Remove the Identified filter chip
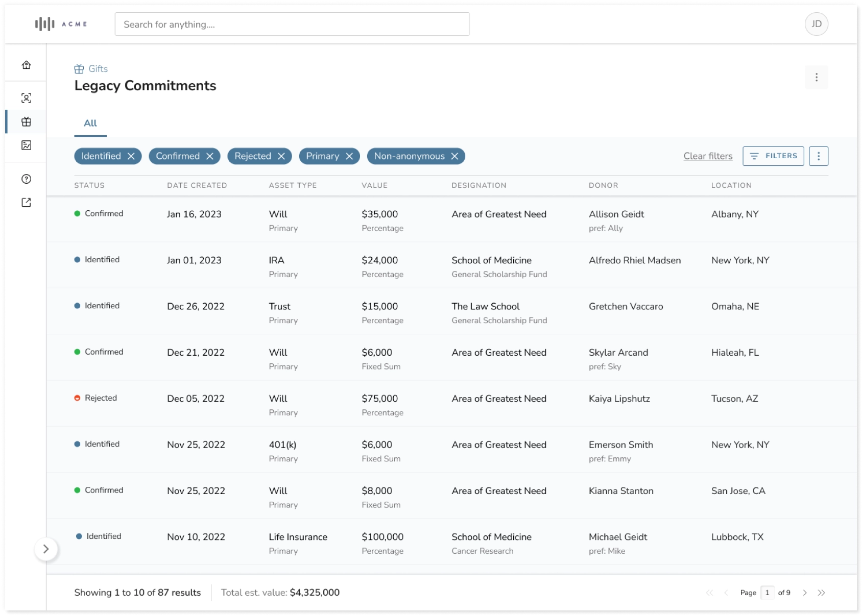This screenshot has height=616, width=862. point(131,156)
